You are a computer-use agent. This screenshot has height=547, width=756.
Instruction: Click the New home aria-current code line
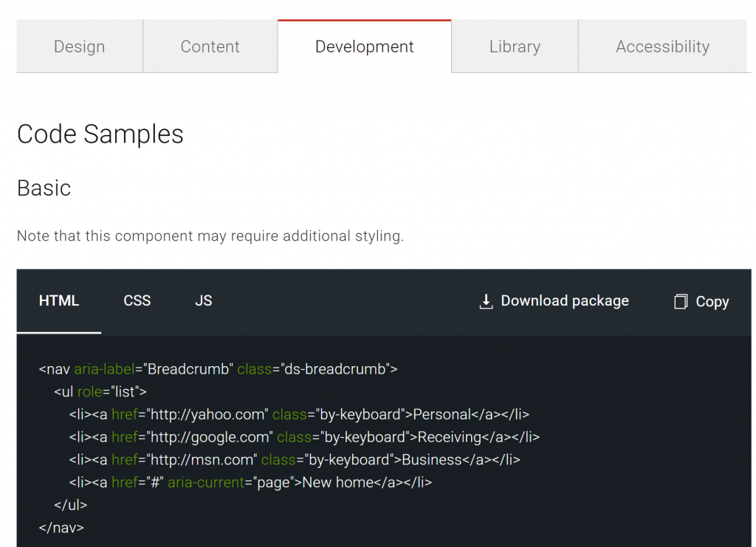click(250, 483)
